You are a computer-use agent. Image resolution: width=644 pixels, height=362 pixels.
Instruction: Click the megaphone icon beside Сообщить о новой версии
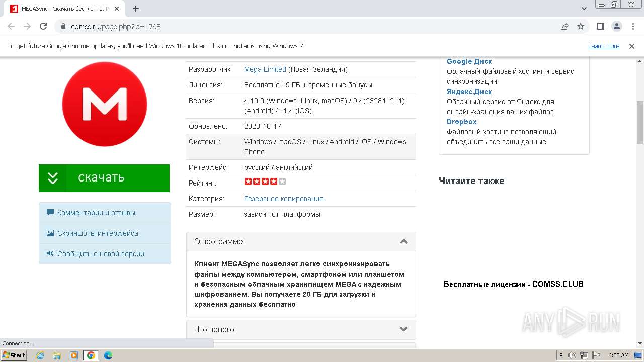pos(50,254)
